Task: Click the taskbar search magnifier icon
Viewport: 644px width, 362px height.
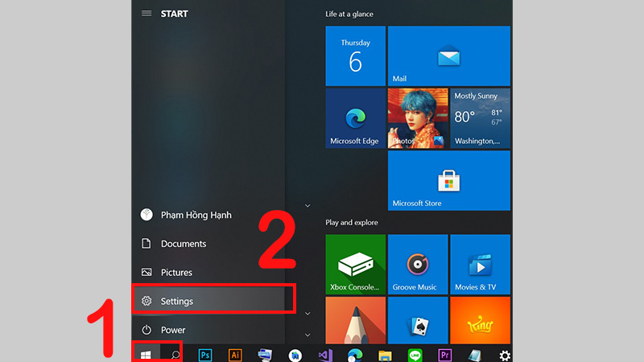Action: point(175,355)
